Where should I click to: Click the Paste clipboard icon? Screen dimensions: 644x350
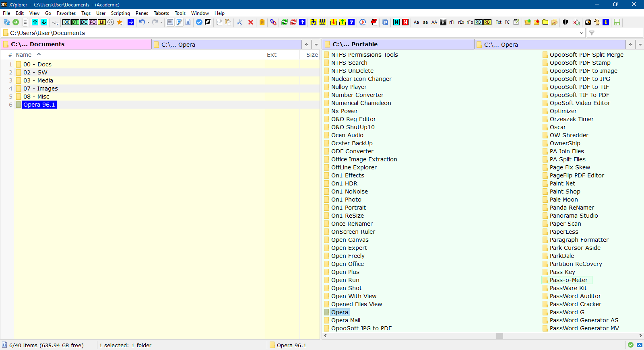click(228, 22)
